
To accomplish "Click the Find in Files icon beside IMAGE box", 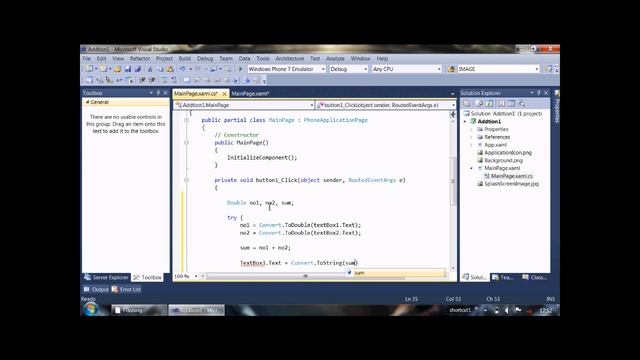I will point(451,69).
